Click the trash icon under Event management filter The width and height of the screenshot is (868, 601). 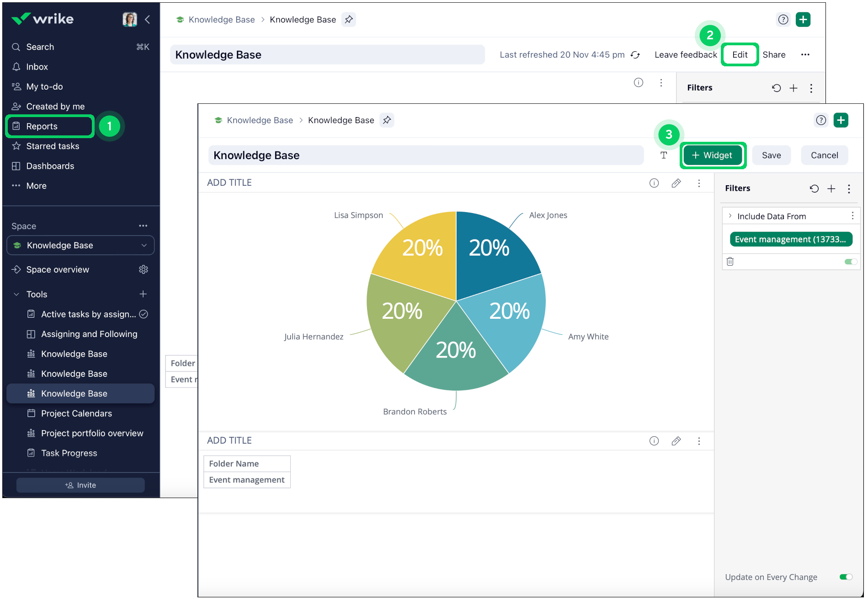click(730, 262)
